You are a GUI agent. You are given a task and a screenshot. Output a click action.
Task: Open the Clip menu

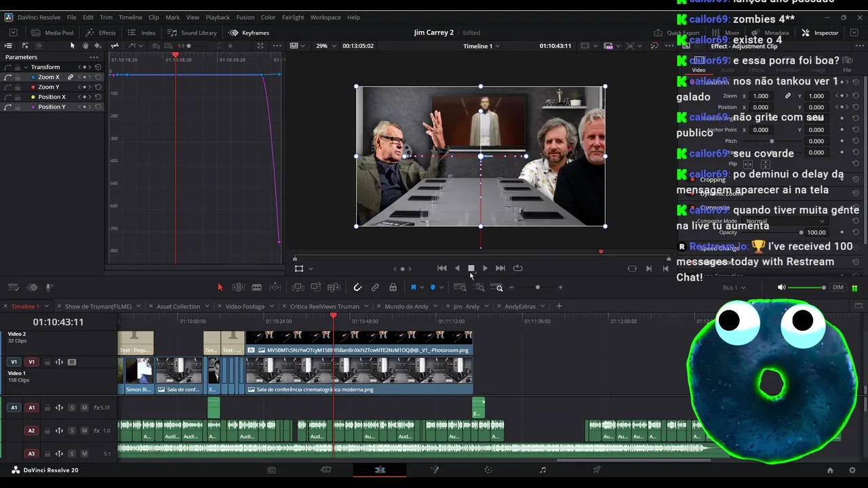click(x=154, y=17)
